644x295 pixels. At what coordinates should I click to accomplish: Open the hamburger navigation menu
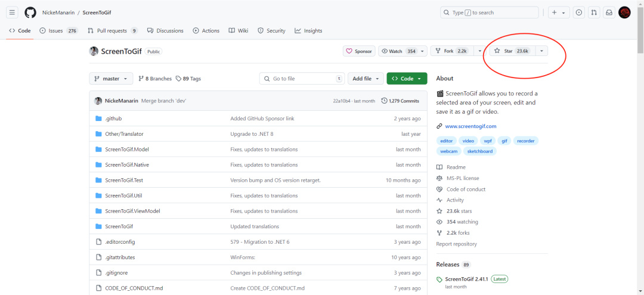pos(12,13)
